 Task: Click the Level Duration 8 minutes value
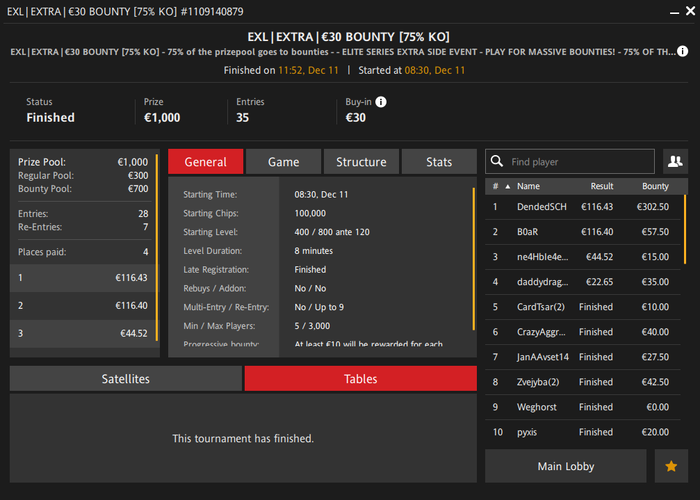[313, 251]
